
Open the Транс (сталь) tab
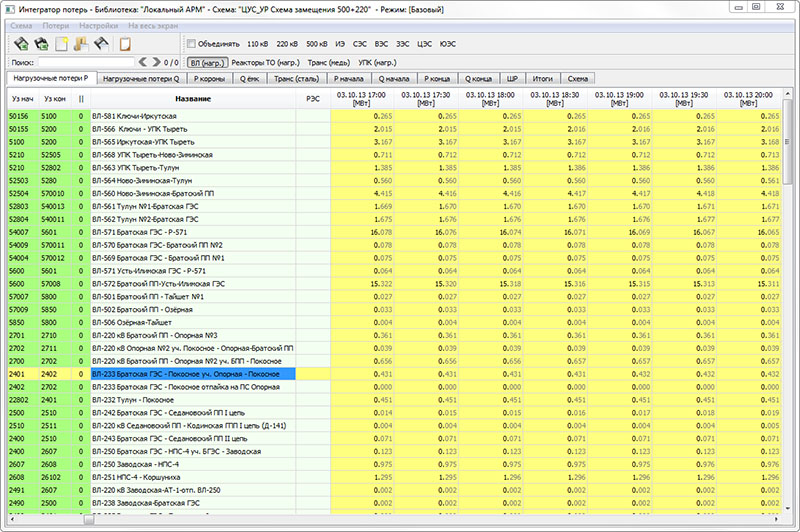[x=296, y=79]
